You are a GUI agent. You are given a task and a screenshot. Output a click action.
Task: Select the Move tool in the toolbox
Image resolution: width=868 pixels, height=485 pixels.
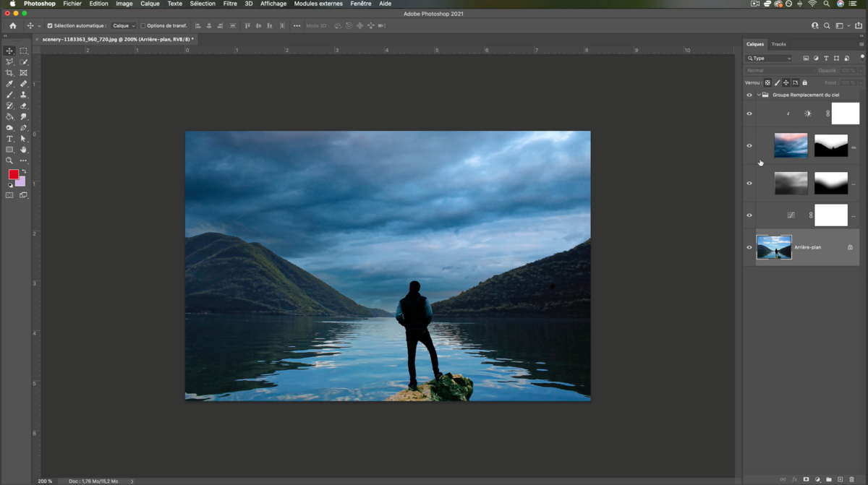pos(9,51)
